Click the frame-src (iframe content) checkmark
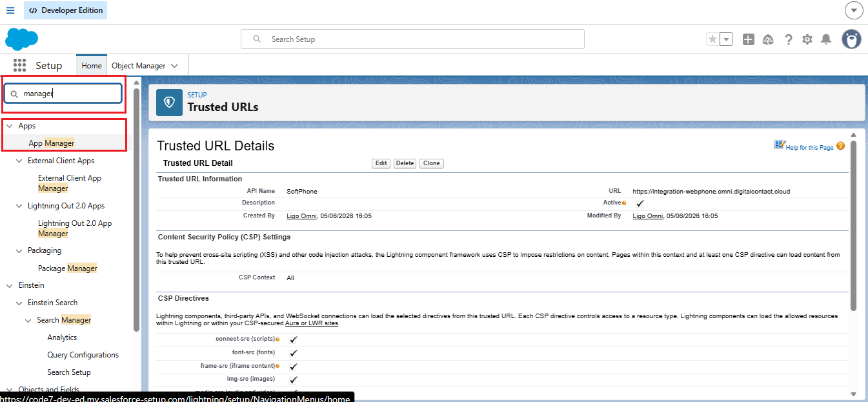Image resolution: width=868 pixels, height=402 pixels. point(294,367)
